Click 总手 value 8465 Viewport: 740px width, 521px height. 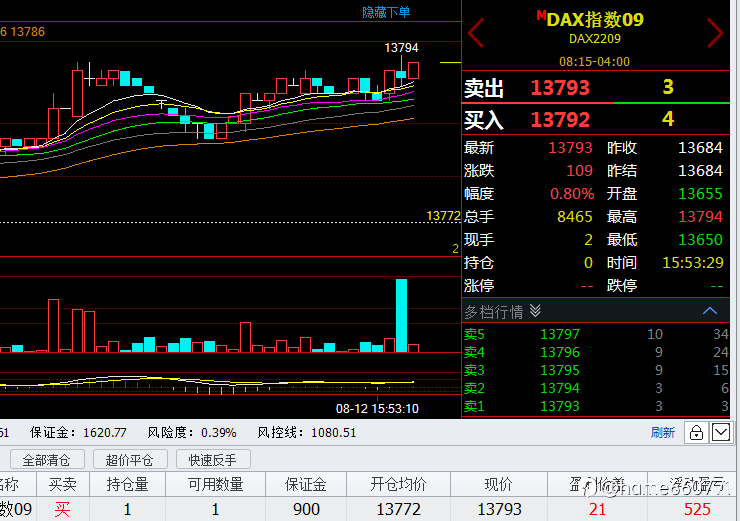click(574, 217)
